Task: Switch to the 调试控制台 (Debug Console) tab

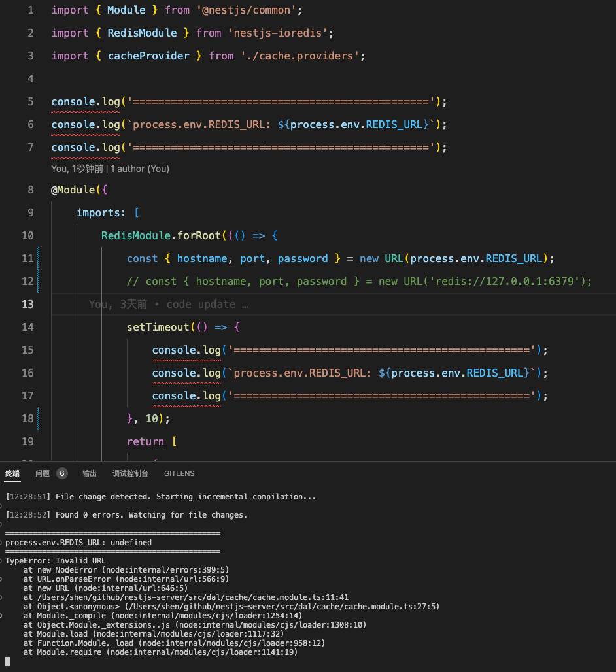Action: (130, 473)
